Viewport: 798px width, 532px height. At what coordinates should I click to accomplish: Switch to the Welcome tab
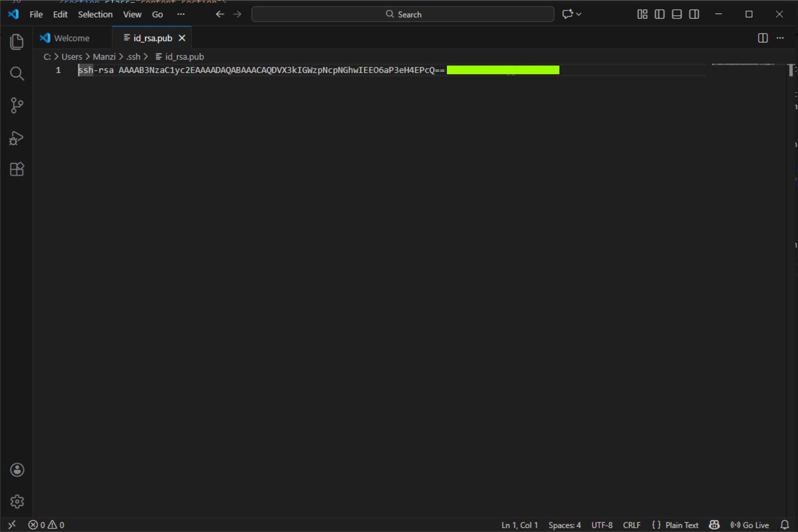coord(72,38)
